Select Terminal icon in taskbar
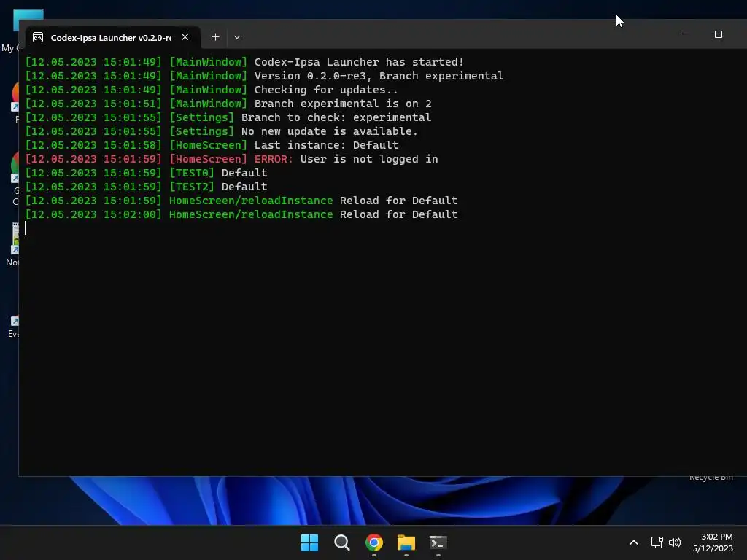This screenshot has height=560, width=747. click(438, 542)
